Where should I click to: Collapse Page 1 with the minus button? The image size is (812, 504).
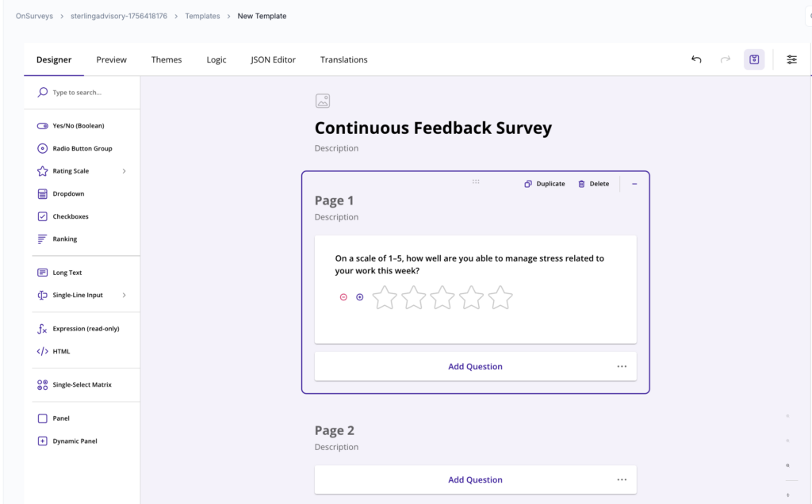click(x=634, y=184)
